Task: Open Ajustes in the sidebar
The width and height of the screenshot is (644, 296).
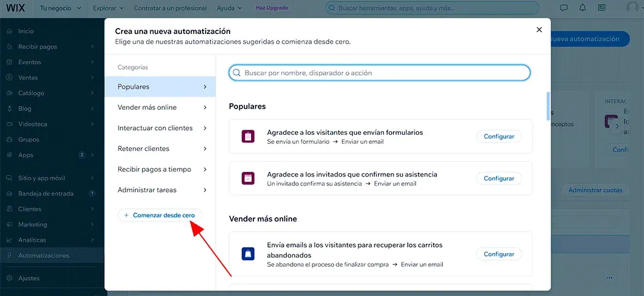Action: [x=52, y=278]
